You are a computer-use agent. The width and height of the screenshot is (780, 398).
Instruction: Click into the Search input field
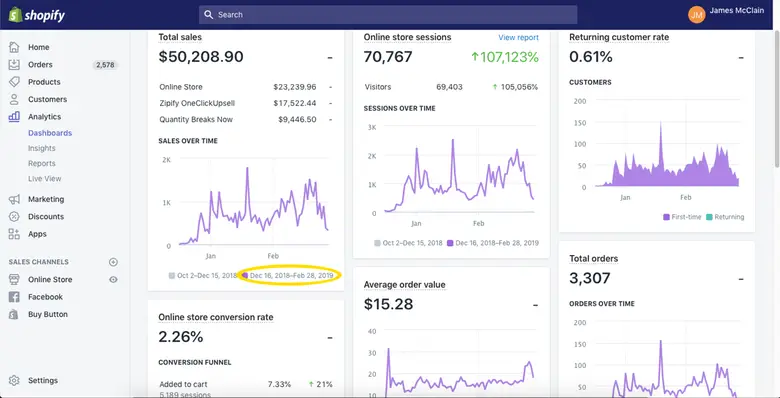coord(388,15)
